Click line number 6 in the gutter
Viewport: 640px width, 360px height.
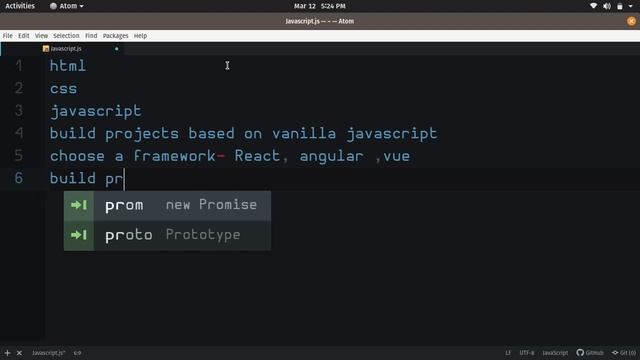(x=19, y=178)
